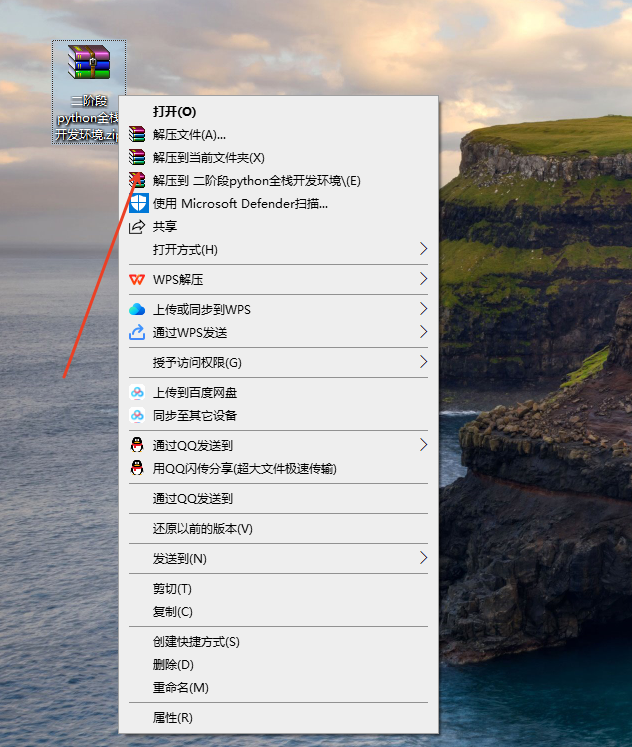Select the 二阶段python全栈开发环境.zip desktop file icon
Image resolution: width=632 pixels, height=747 pixels.
[x=89, y=91]
